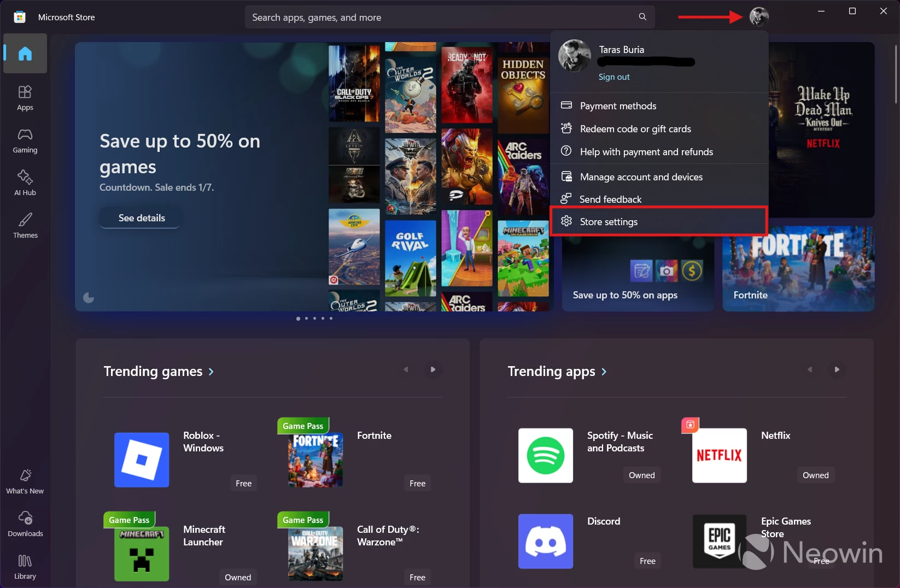This screenshot has width=900, height=588.
Task: Browse the Themes section
Action: (x=25, y=226)
